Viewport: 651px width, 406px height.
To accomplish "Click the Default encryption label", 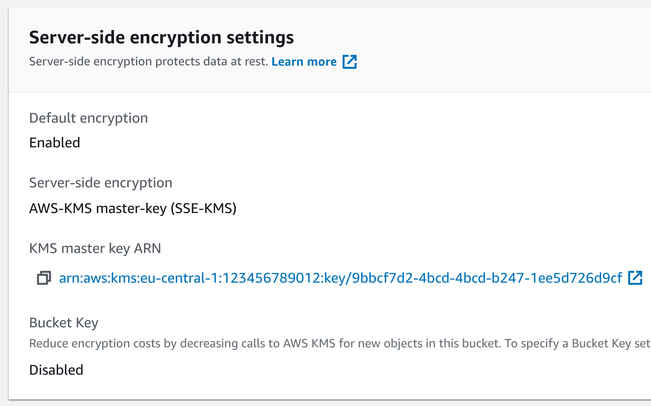I will [88, 118].
